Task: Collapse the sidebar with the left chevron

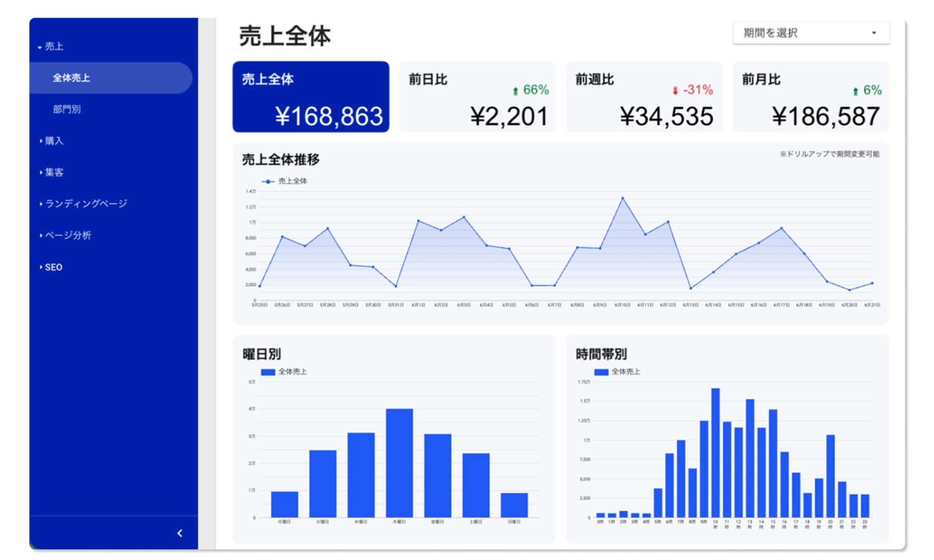Action: coord(180,533)
